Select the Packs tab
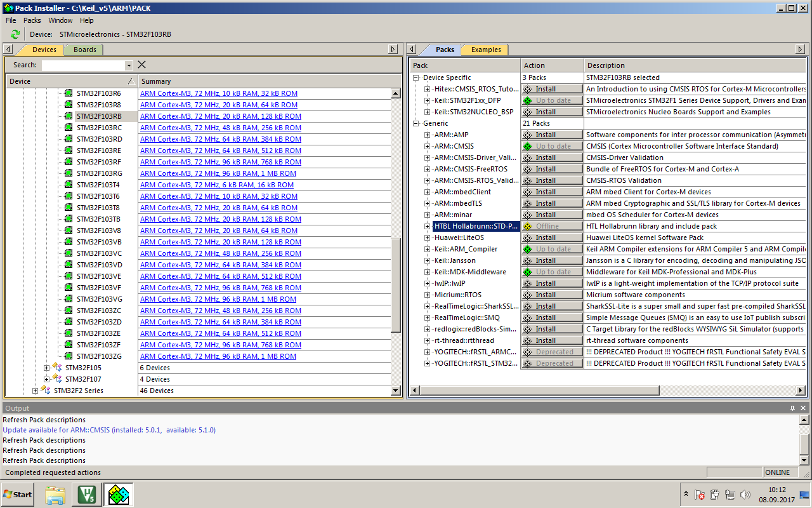Image resolution: width=812 pixels, height=508 pixels. click(445, 50)
